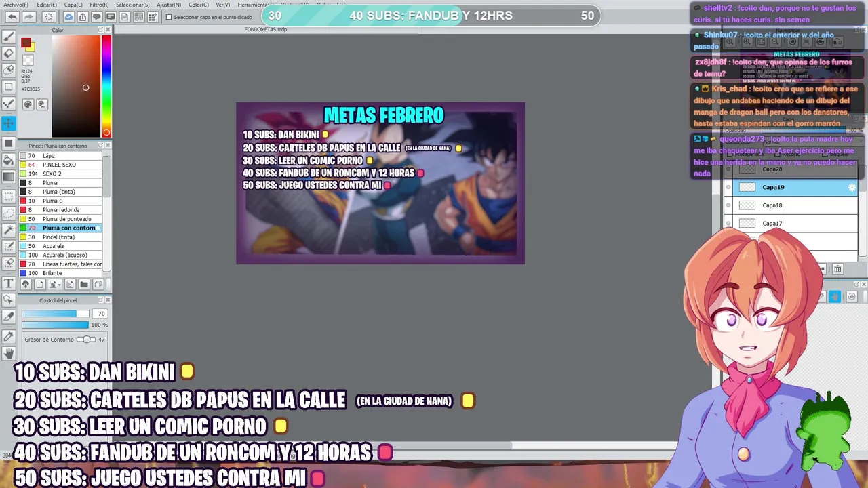The width and height of the screenshot is (868, 488).
Task: Open the Ver(V) menu
Action: coord(223,5)
